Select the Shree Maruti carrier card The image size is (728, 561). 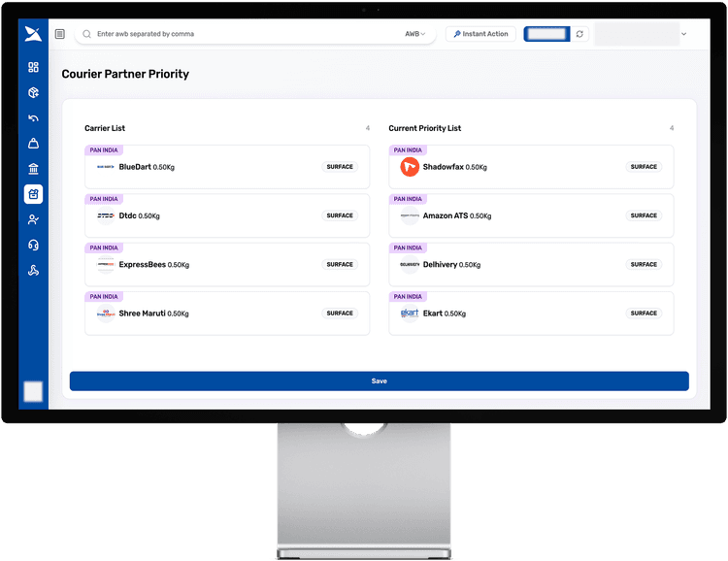coord(226,313)
